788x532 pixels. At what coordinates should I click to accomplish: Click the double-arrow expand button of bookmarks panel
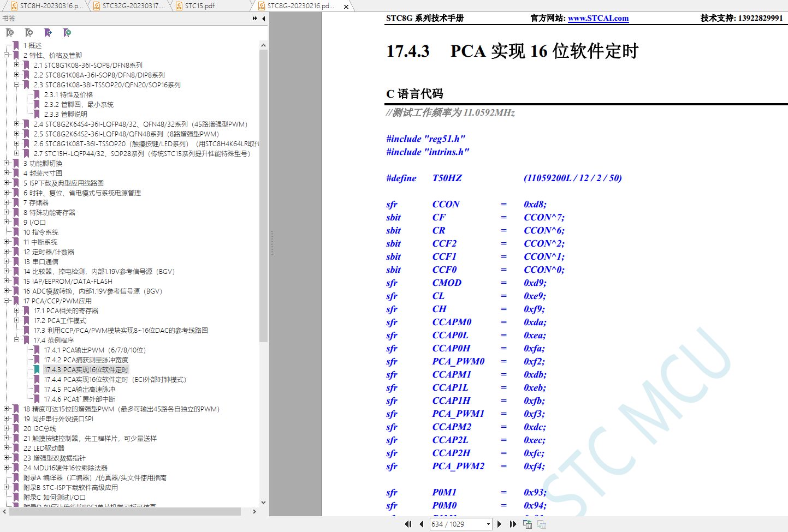[254, 19]
